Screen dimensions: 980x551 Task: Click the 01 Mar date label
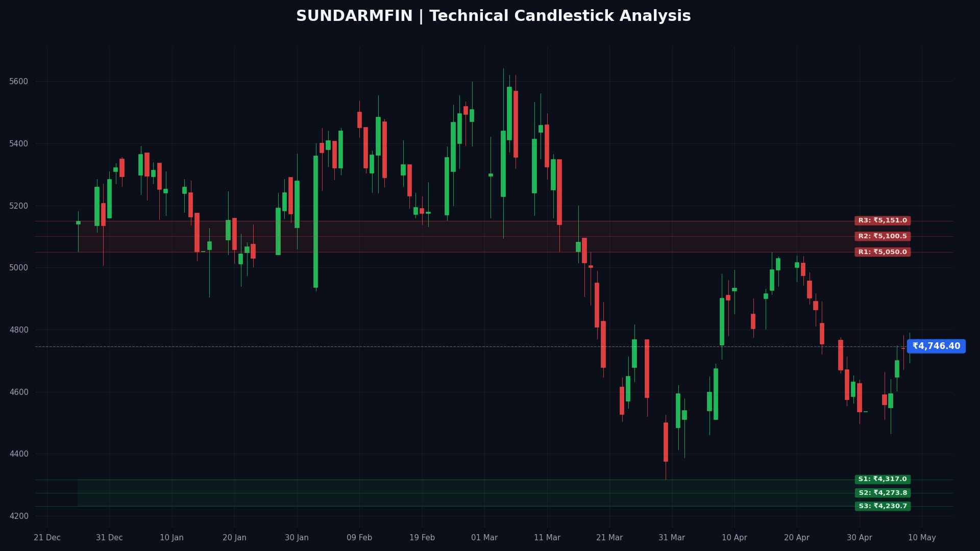point(484,538)
